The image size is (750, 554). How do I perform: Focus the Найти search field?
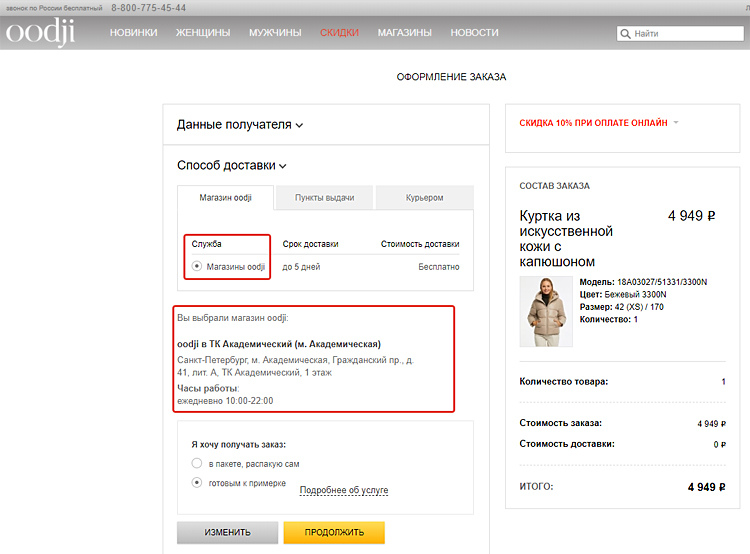pyautogui.click(x=680, y=33)
